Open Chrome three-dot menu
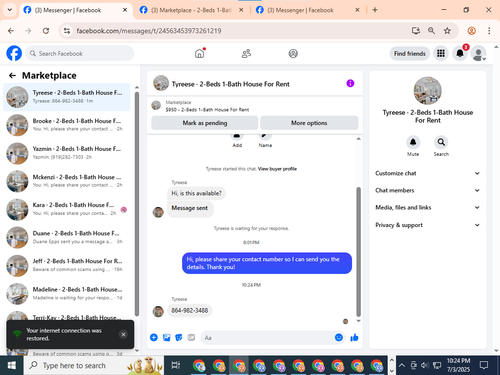Screen dimensions: 500x375 click(x=489, y=31)
